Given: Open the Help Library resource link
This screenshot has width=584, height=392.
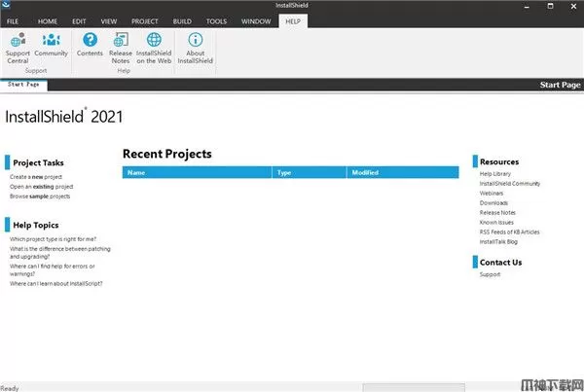Looking at the screenshot, I should pos(495,174).
